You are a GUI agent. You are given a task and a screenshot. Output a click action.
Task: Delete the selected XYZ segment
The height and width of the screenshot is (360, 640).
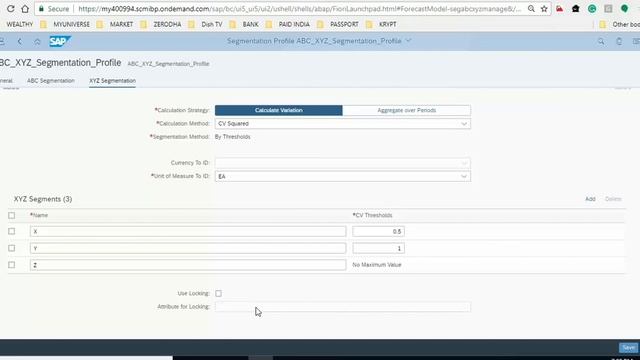(x=613, y=199)
